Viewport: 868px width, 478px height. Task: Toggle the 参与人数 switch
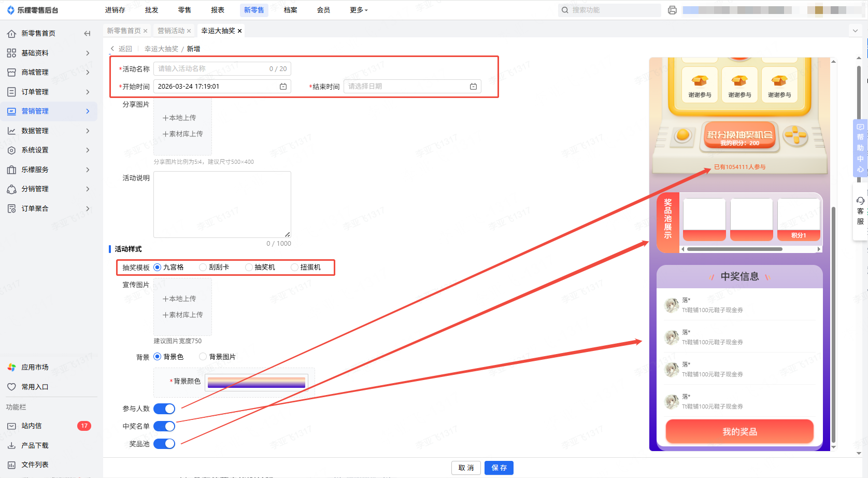click(164, 409)
